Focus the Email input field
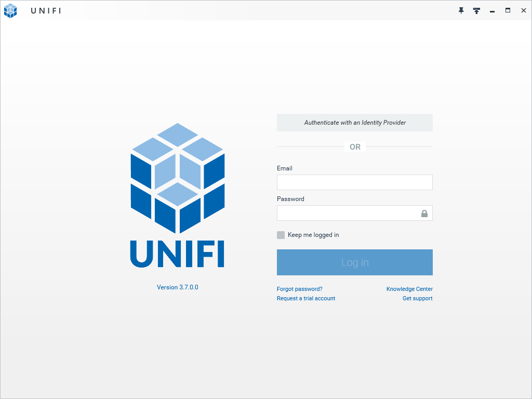Image resolution: width=532 pixels, height=399 pixels. click(x=354, y=182)
